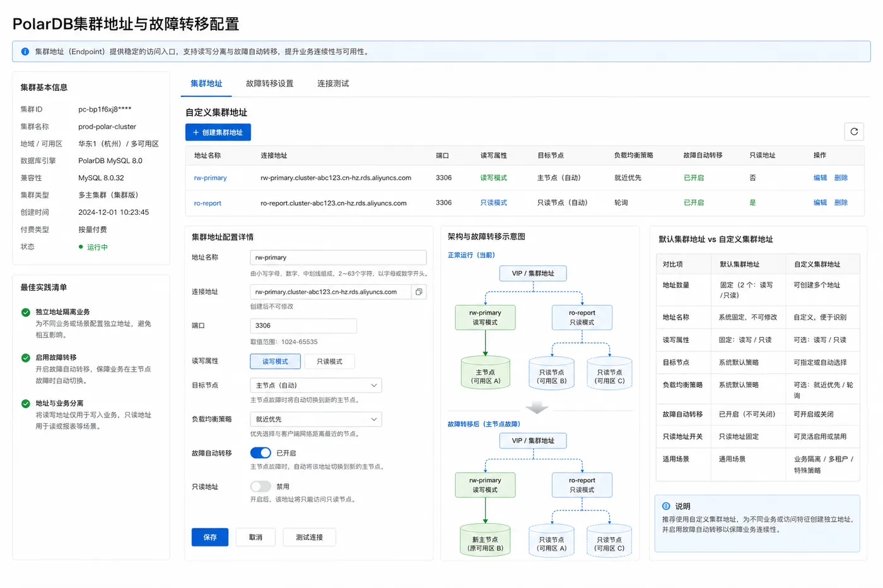The image size is (883, 588).
Task: Select the 只读模式 option button
Action: click(x=329, y=361)
